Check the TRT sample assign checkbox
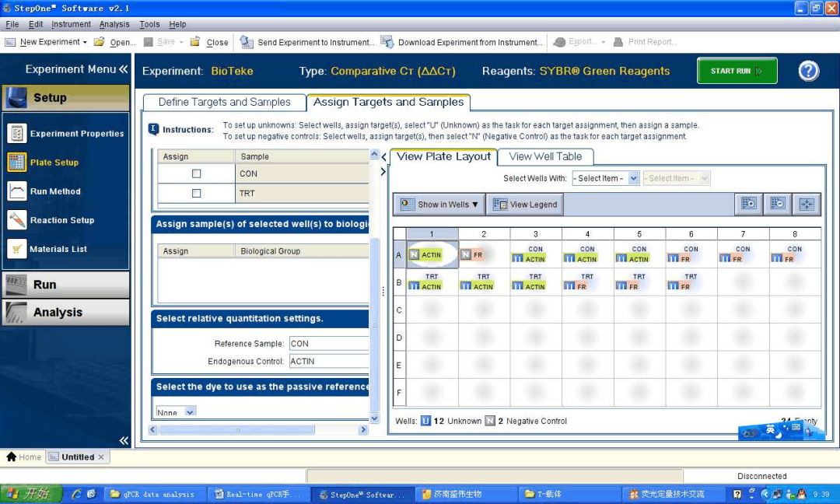This screenshot has width=840, height=504. point(196,193)
